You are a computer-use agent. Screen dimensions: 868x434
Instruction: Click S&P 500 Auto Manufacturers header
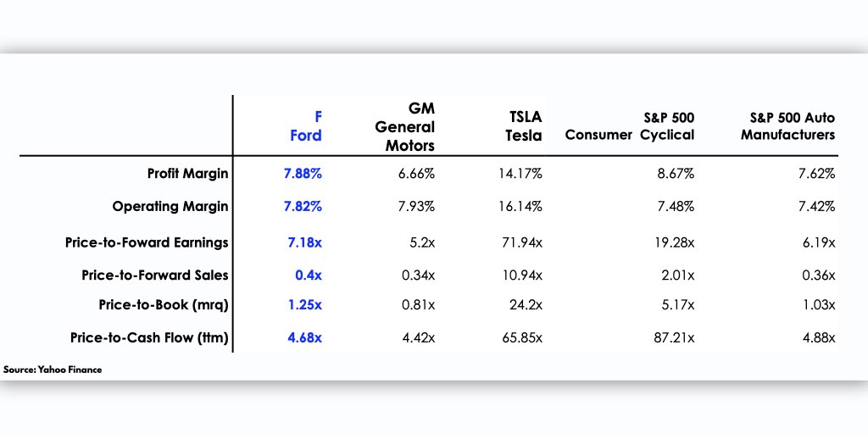pyautogui.click(x=787, y=126)
